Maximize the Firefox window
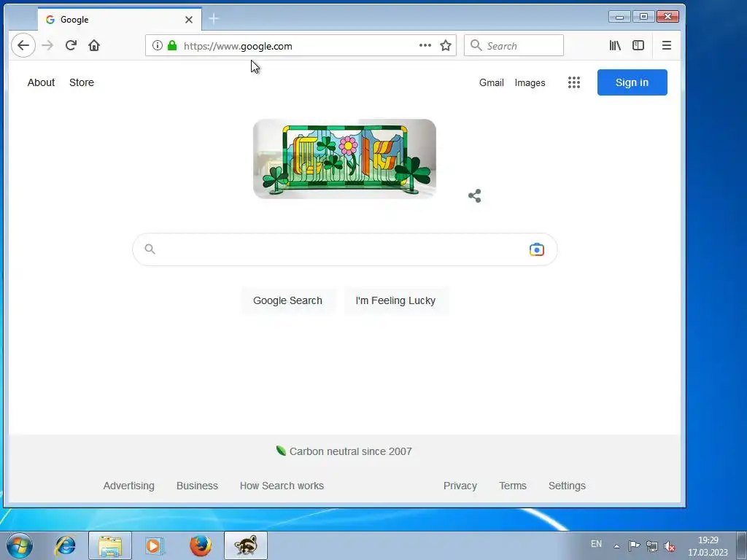747x560 pixels. [x=643, y=17]
